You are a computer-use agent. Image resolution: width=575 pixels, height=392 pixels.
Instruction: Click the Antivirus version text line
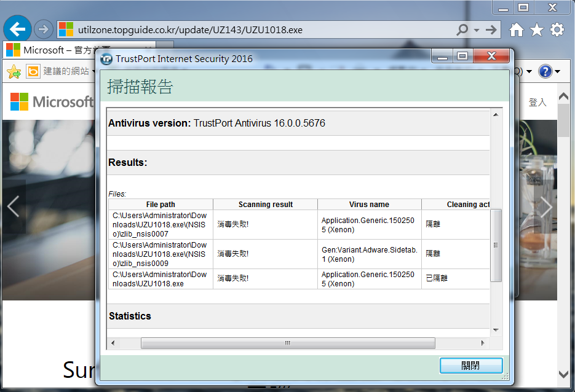click(216, 123)
